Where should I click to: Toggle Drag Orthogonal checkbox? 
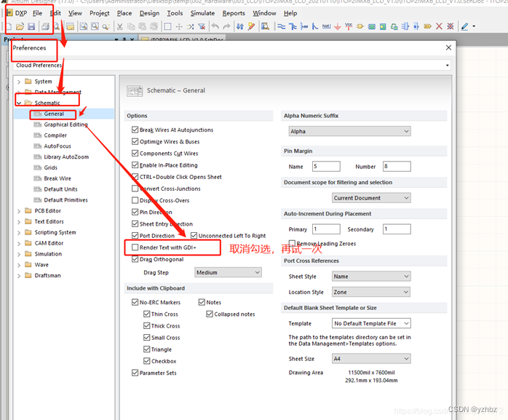click(x=135, y=259)
